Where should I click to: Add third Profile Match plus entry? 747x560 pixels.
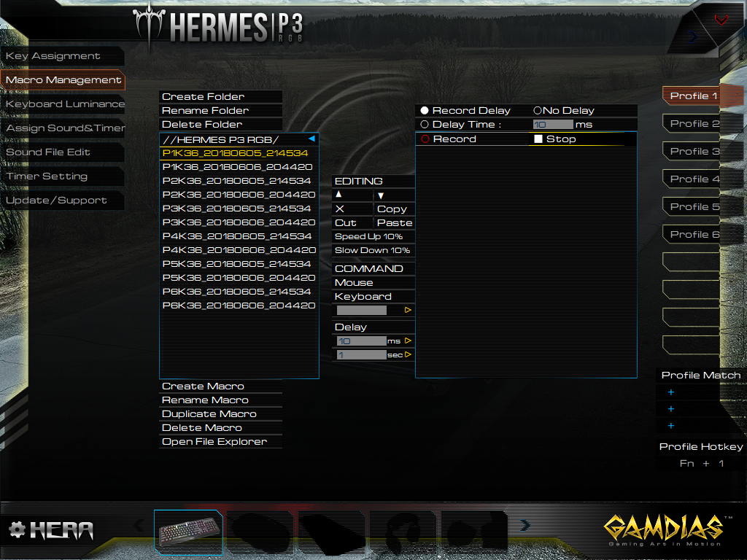pyautogui.click(x=671, y=426)
